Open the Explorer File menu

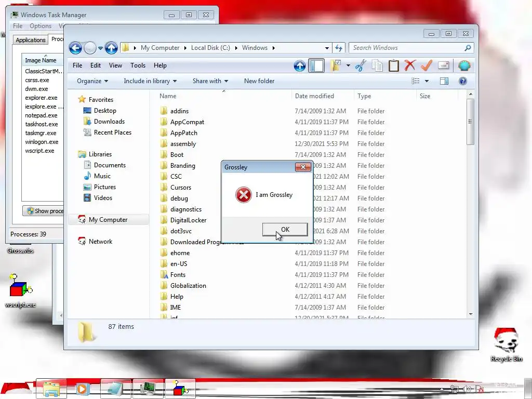coord(77,65)
